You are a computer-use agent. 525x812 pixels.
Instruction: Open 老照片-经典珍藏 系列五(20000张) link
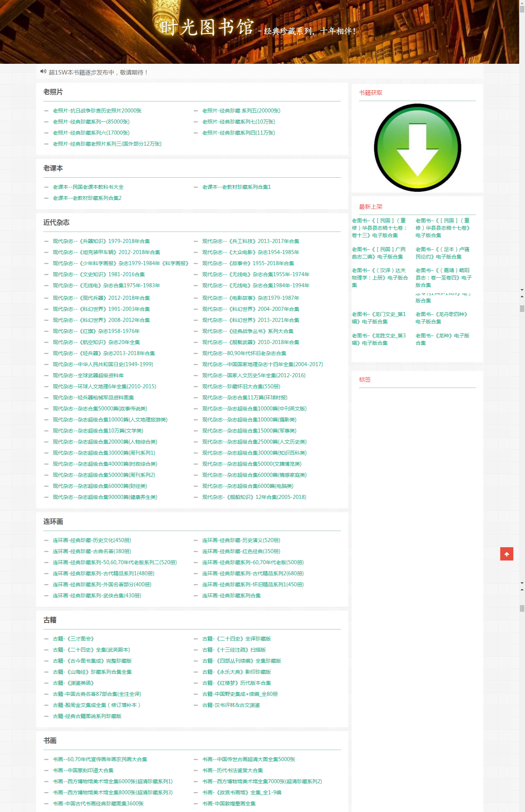241,111
